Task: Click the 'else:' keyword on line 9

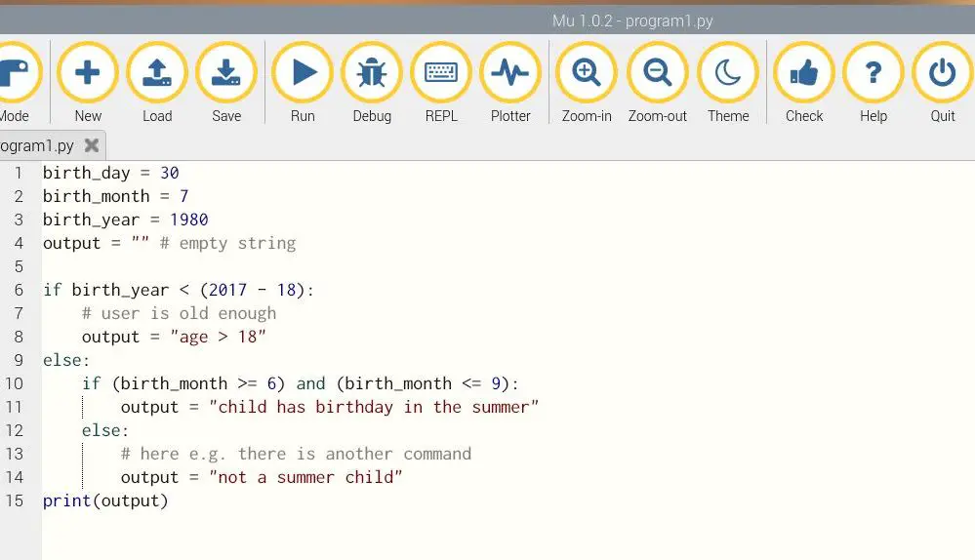Action: (x=66, y=361)
